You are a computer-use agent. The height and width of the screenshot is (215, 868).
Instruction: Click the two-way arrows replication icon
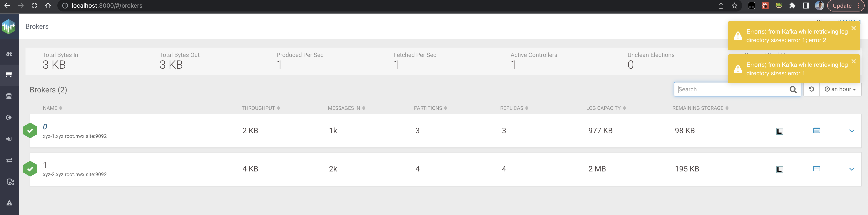coord(9,160)
